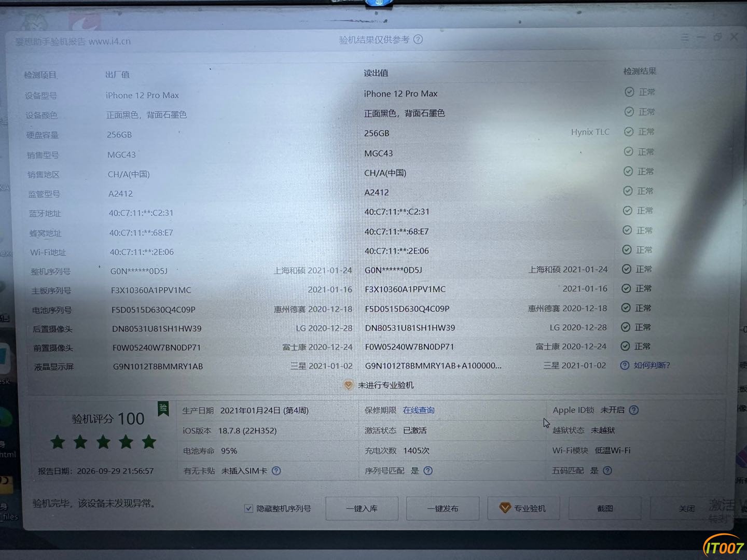Image resolution: width=747 pixels, height=560 pixels.
Task: Open the 如何判断? link
Action: [652, 366]
